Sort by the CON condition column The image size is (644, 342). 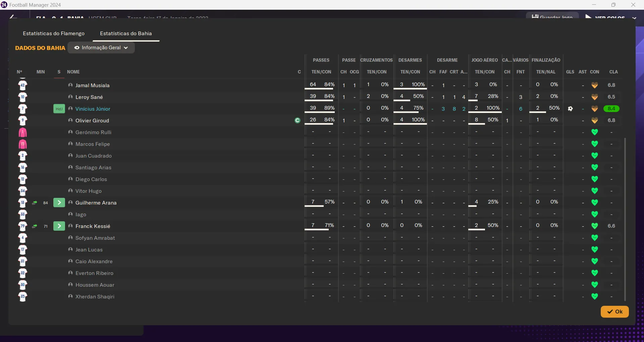595,72
